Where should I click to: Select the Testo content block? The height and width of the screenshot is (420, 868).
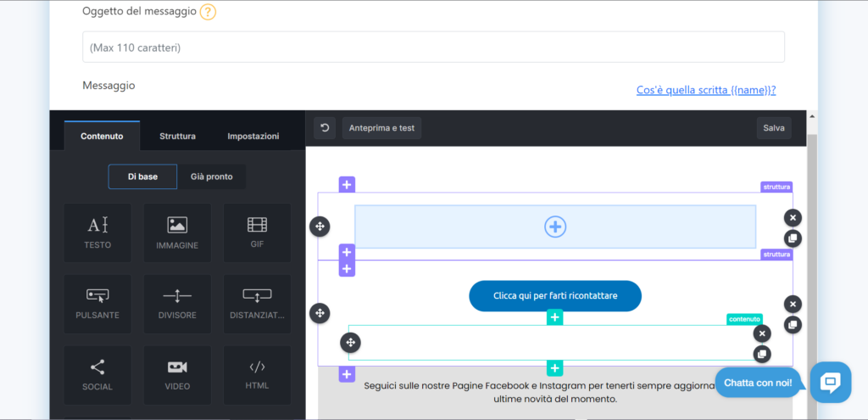97,232
